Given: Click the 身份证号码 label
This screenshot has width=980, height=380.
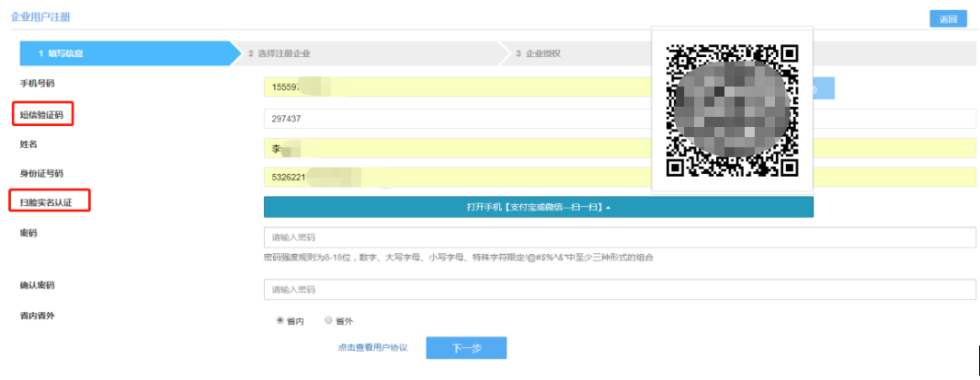Looking at the screenshot, I should click(x=42, y=173).
